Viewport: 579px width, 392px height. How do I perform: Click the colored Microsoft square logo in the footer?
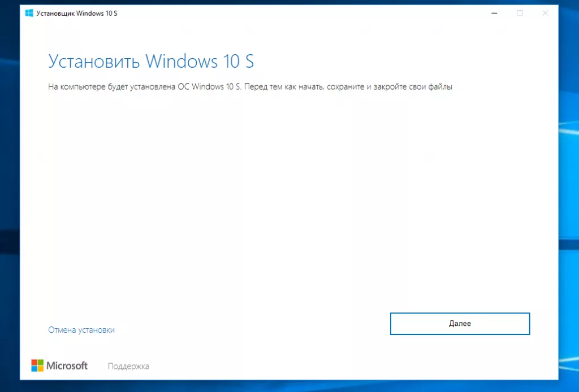tap(39, 365)
